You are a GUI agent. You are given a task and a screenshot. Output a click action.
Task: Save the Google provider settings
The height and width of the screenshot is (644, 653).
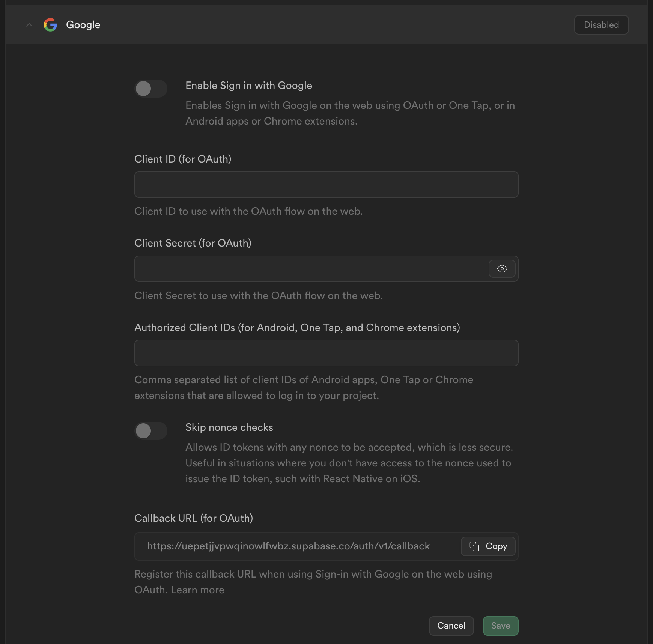[500, 626]
